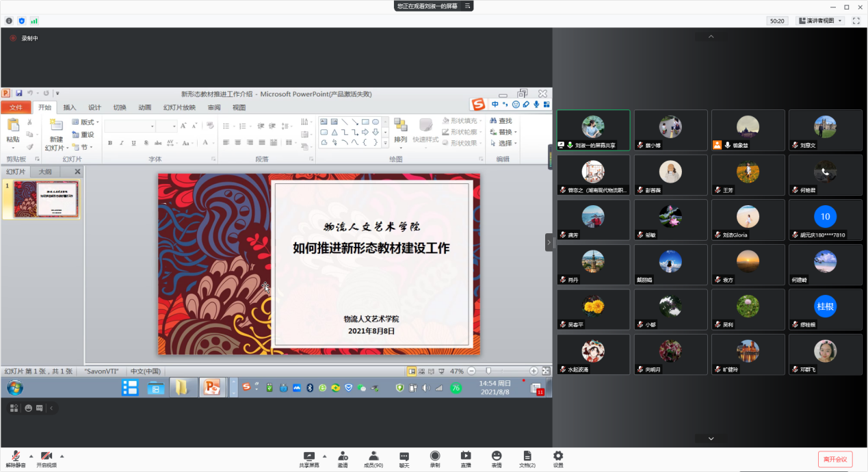Collapse the participant panel with side arrow
The width and height of the screenshot is (868, 472).
tap(549, 242)
